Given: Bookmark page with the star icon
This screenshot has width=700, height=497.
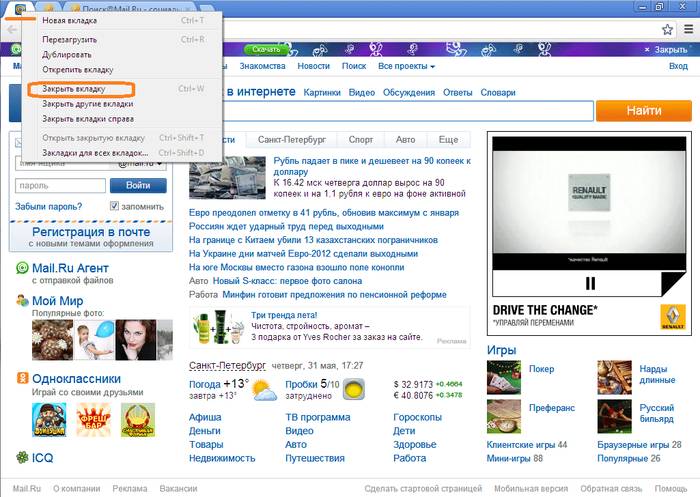Looking at the screenshot, I should [x=667, y=30].
